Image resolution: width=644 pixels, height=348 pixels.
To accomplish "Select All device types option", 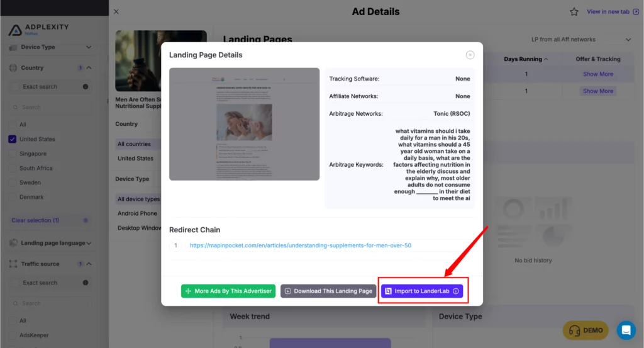I will click(x=138, y=199).
